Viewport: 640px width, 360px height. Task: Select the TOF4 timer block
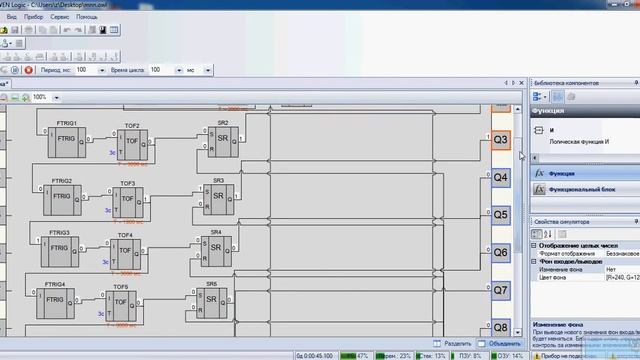125,254
